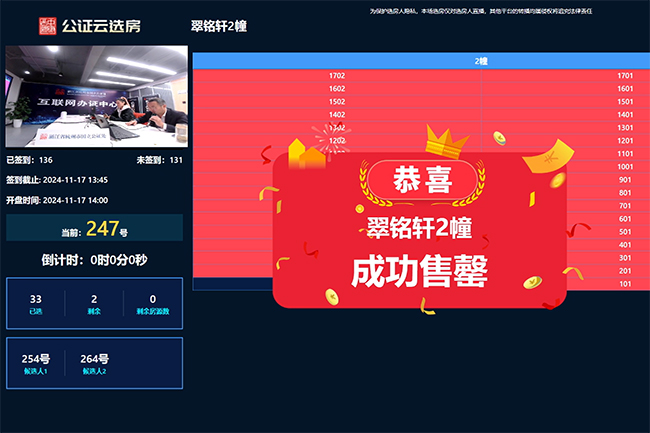The image size is (650, 433).
Task: Click the 2 剩余 statistic
Action: click(x=94, y=304)
